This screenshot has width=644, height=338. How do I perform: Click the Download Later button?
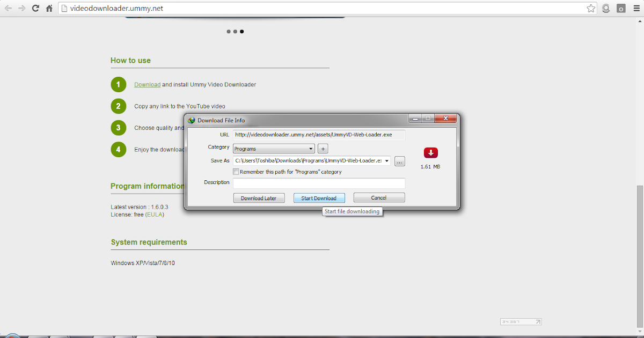[259, 198]
